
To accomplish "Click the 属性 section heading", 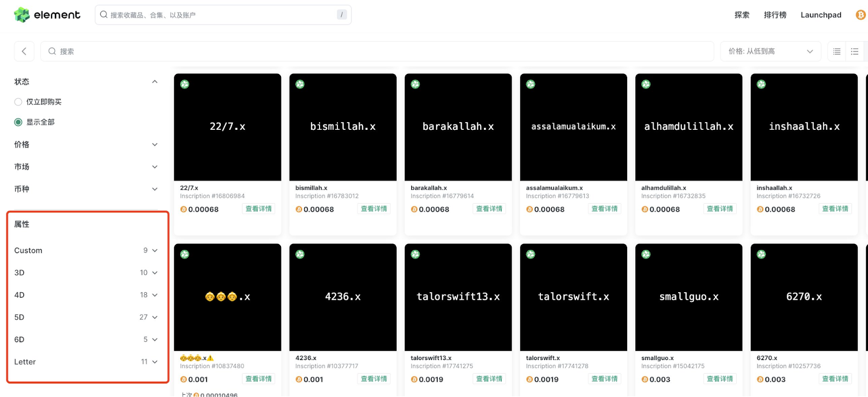I will 22,224.
